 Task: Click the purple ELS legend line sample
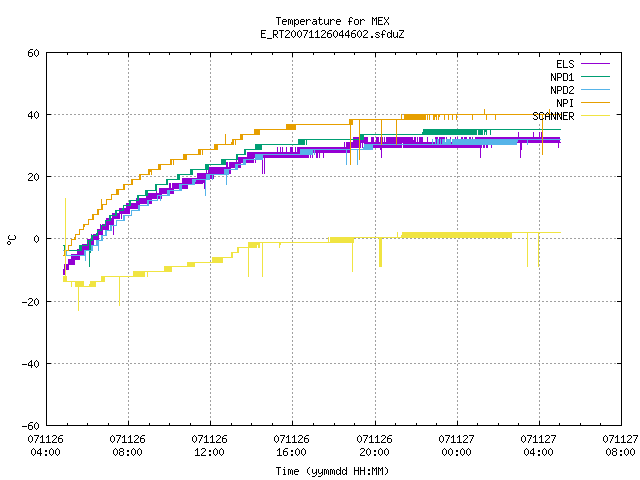tap(596, 64)
